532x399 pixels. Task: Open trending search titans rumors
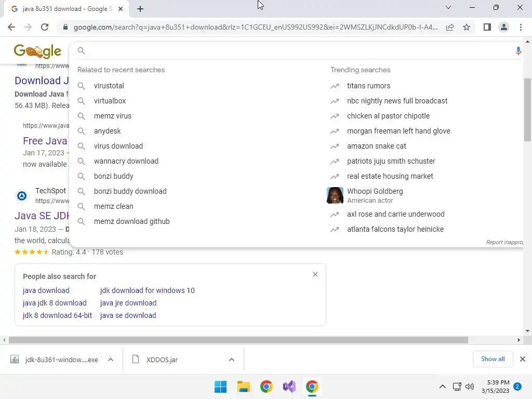pos(368,86)
